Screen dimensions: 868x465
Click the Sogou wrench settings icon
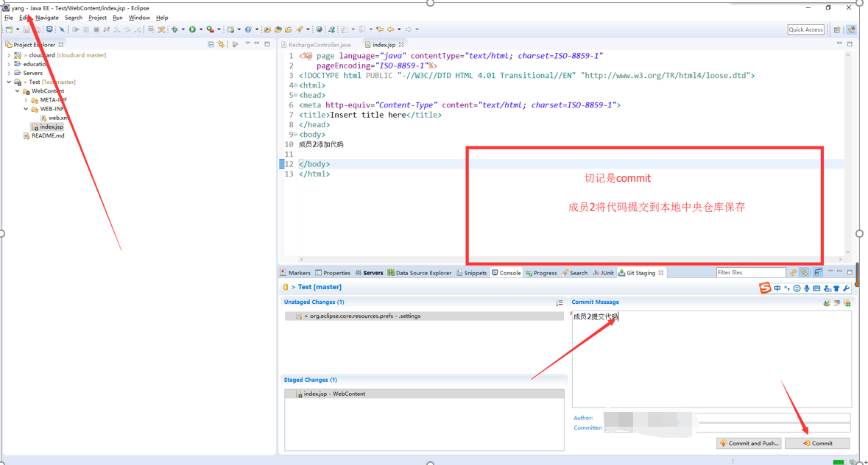847,288
